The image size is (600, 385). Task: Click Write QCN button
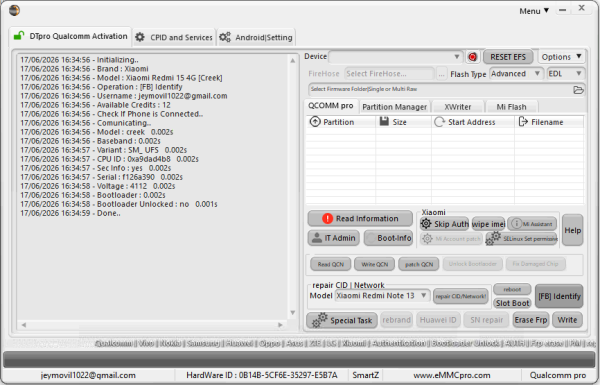[375, 264]
